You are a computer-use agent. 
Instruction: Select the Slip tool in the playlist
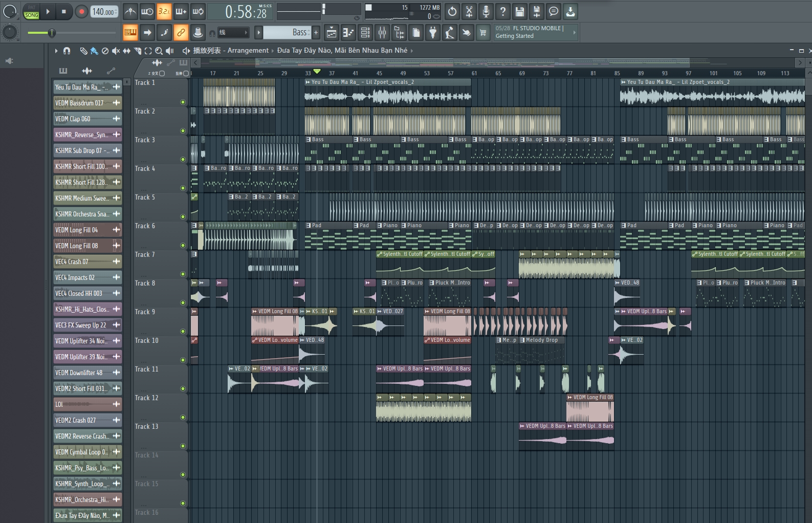pyautogui.click(x=126, y=51)
